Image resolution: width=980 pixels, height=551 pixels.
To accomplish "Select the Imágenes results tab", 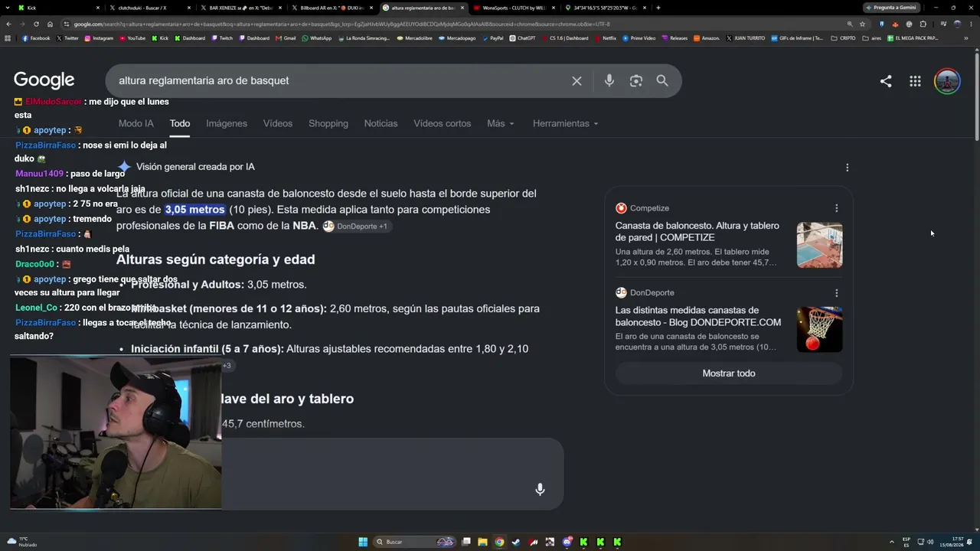I will coord(227,123).
